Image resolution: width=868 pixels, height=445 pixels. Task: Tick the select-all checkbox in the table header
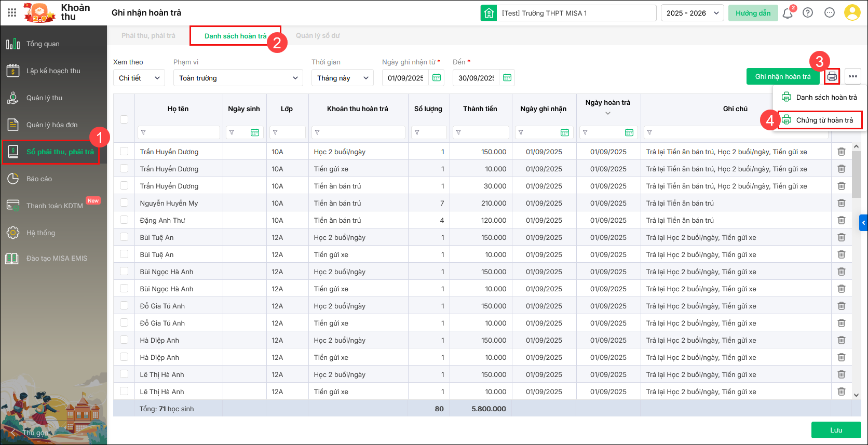click(124, 119)
